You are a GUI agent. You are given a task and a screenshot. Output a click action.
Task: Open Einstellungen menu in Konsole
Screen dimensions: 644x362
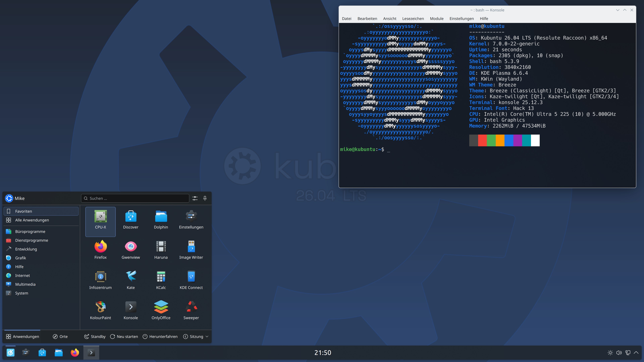pyautogui.click(x=462, y=18)
